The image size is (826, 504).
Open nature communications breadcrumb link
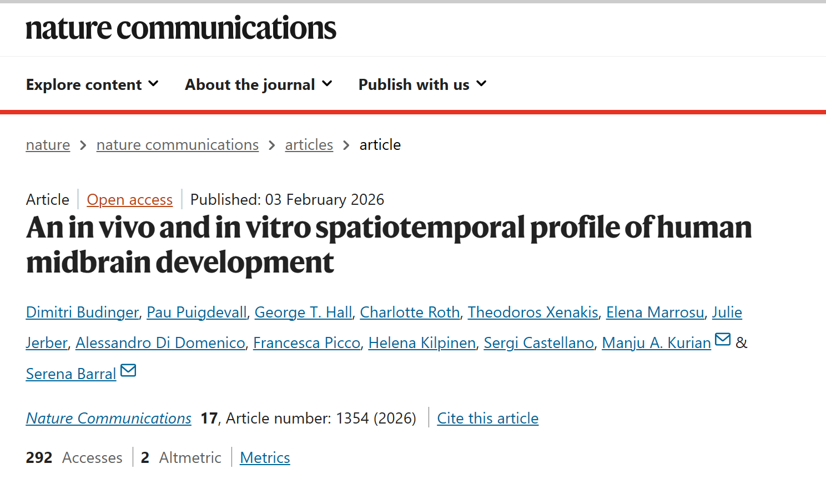(x=177, y=145)
